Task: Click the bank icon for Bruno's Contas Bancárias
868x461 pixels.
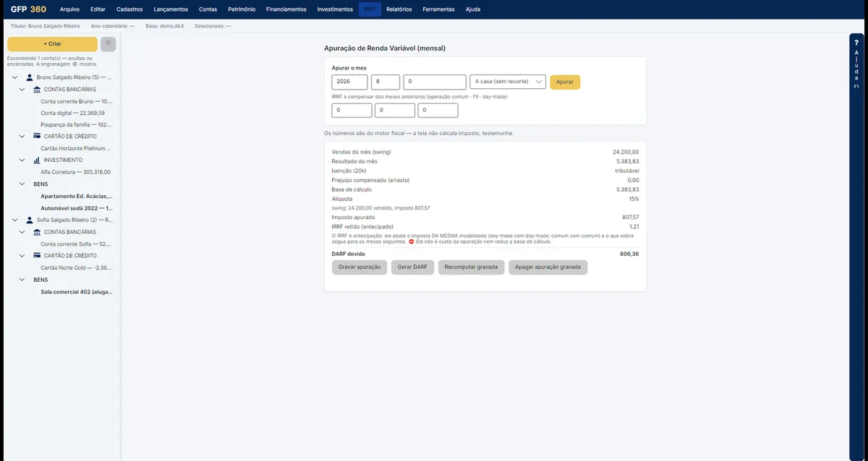Action: tap(37, 90)
